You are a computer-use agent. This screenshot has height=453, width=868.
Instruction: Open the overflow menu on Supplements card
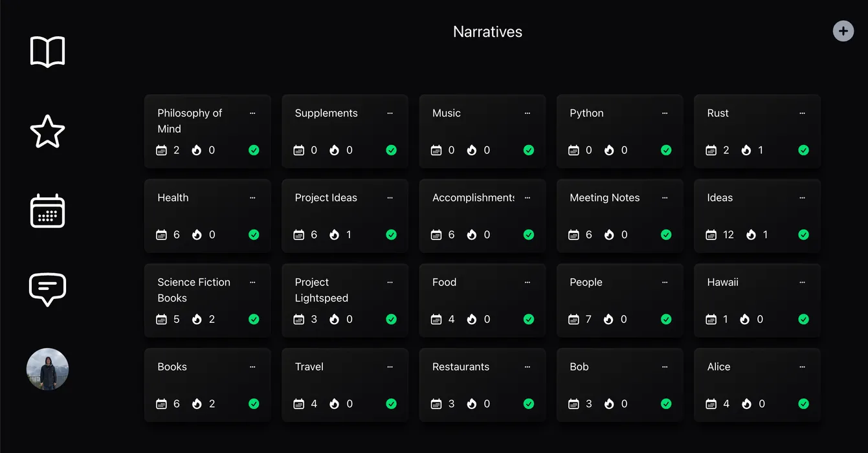point(390,113)
